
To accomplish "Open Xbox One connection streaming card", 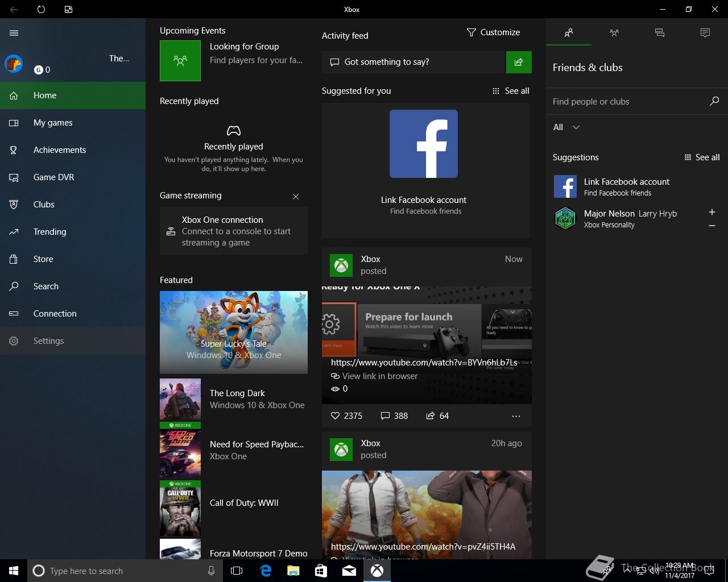I will pos(234,231).
